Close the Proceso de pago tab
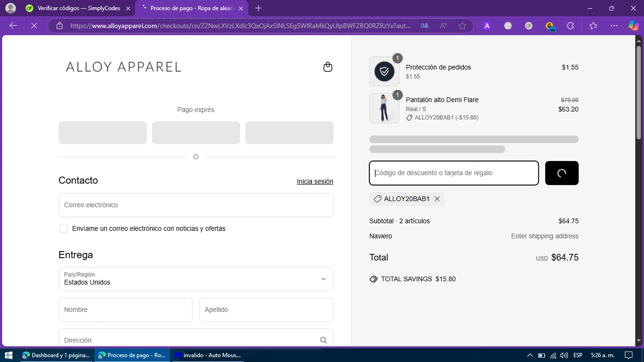This screenshot has height=362, width=644. pyautogui.click(x=240, y=8)
